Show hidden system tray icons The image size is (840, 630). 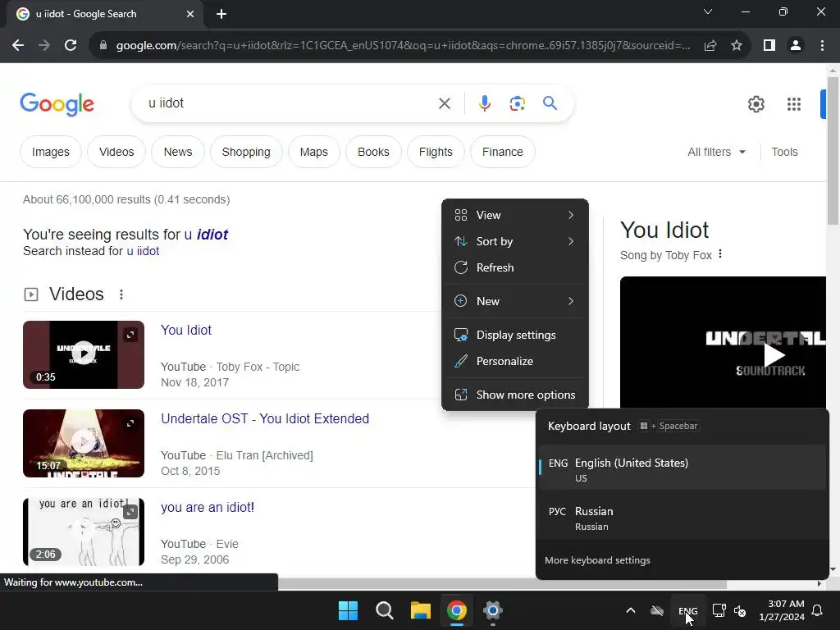pos(631,610)
